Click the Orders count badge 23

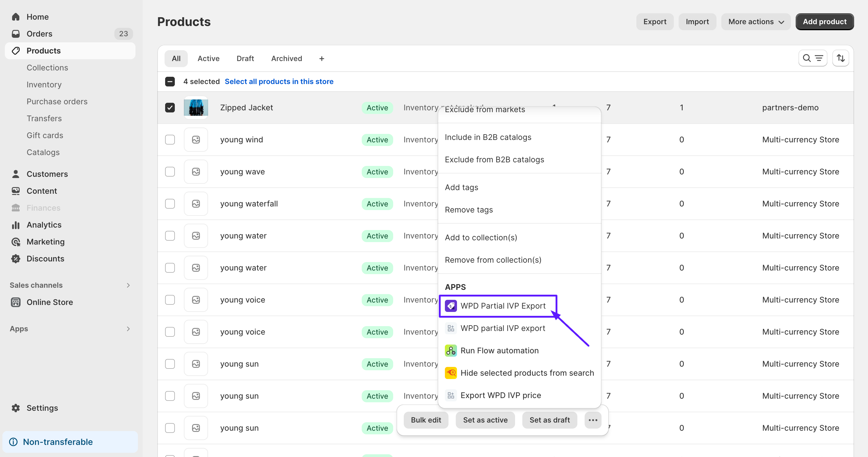tap(123, 34)
